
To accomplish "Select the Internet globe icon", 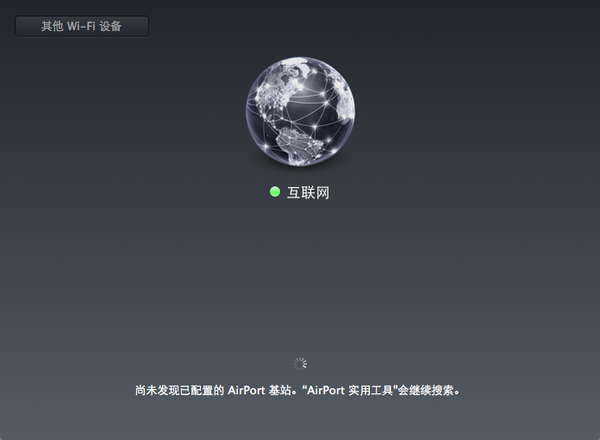I will [300, 111].
